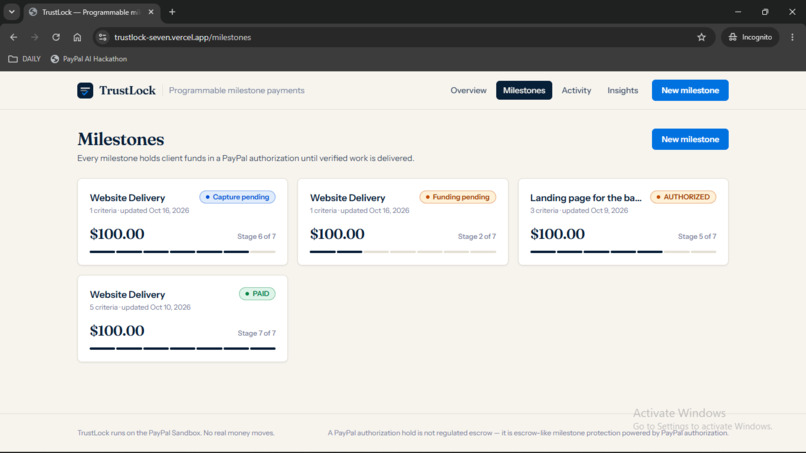This screenshot has width=806, height=453.
Task: Click the TrustLock browser tab title
Action: (90, 12)
